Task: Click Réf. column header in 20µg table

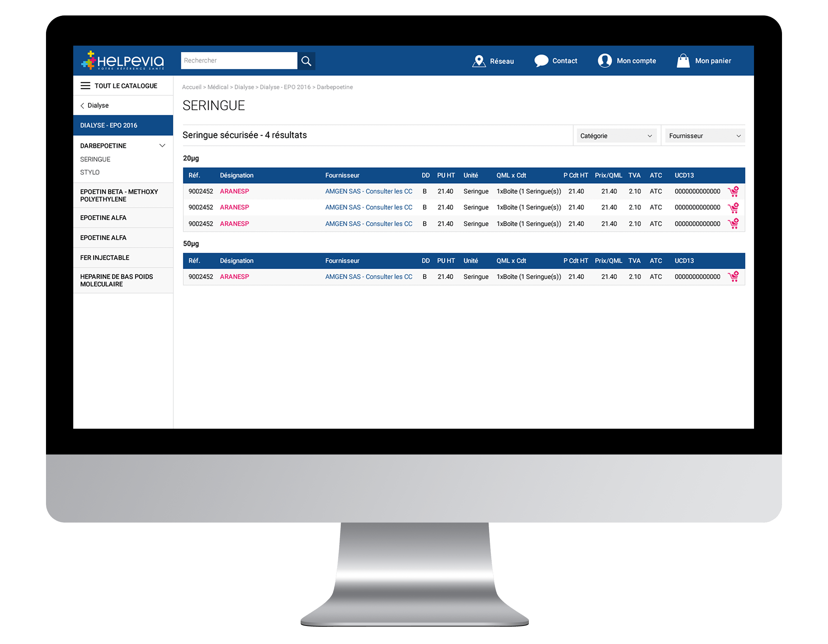Action: click(194, 176)
